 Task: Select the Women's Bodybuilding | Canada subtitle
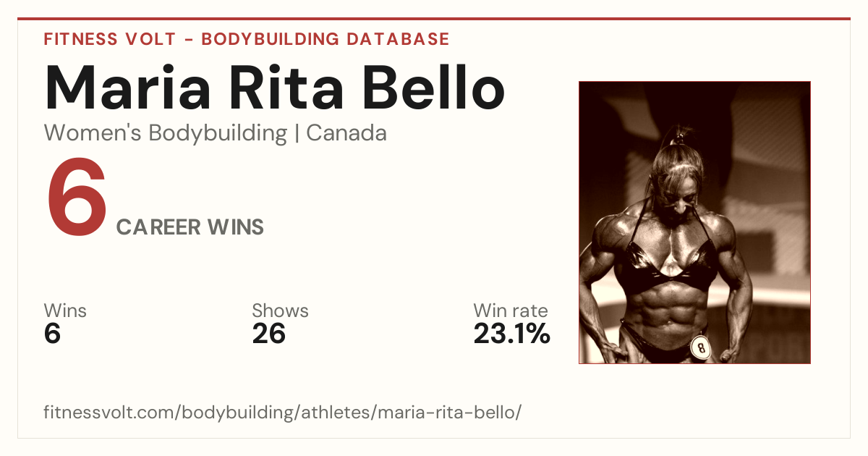[216, 133]
